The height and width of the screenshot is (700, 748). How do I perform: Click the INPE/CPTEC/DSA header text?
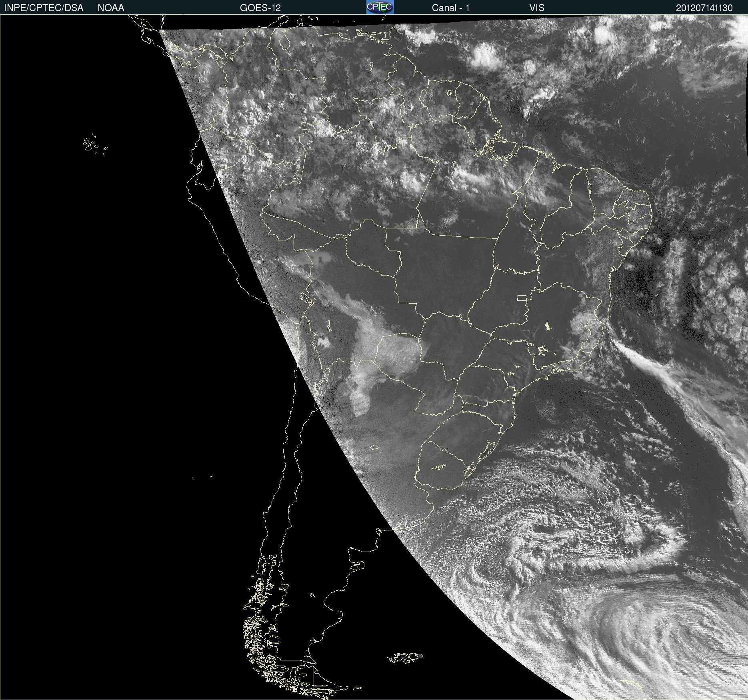click(44, 8)
